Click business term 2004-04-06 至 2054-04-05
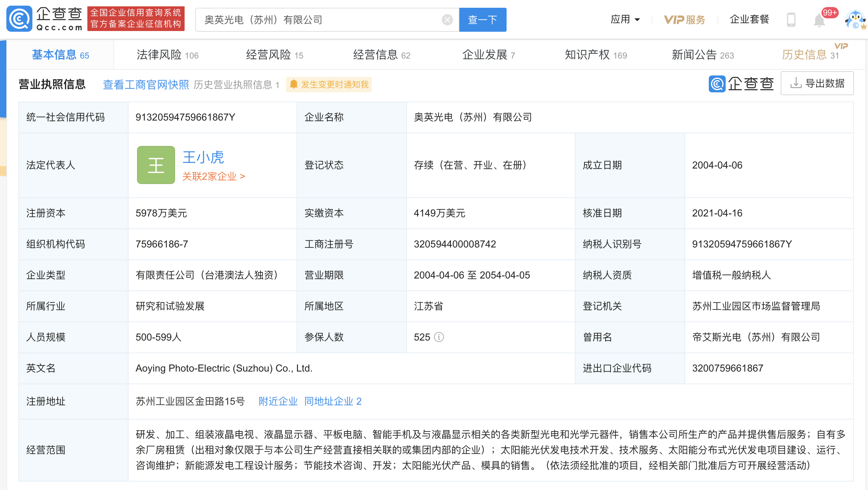The height and width of the screenshot is (490, 868). tap(472, 275)
